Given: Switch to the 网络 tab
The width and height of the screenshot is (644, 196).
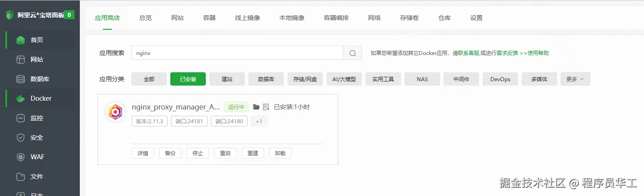Looking at the screenshot, I should 374,18.
